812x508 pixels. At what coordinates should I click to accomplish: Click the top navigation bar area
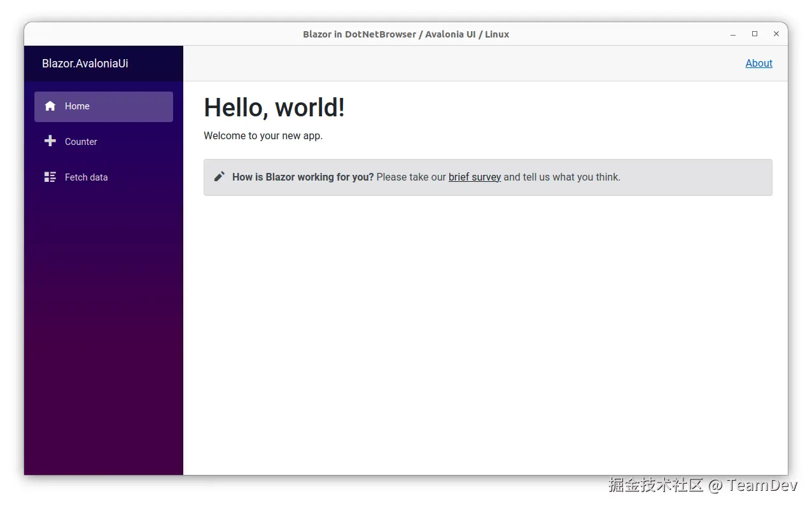[x=445, y=63]
